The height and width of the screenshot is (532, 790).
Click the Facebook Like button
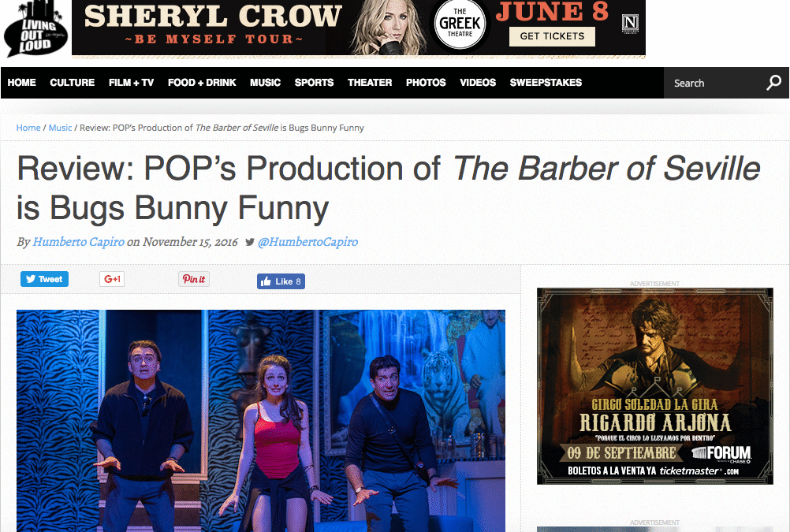point(281,281)
